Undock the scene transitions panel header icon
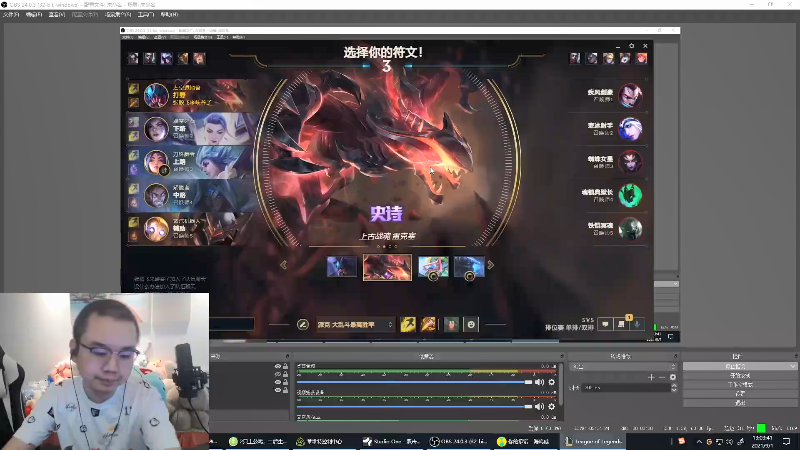The height and width of the screenshot is (450, 800). point(675,356)
